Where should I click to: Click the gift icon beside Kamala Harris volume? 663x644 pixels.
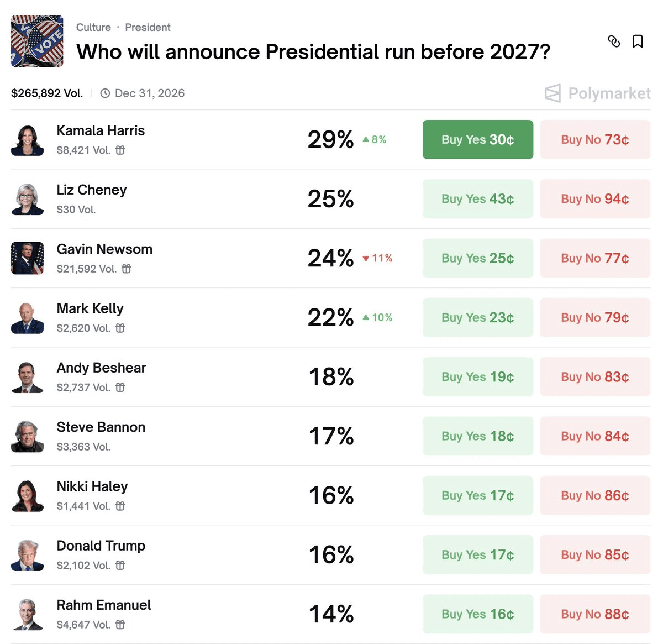point(120,150)
